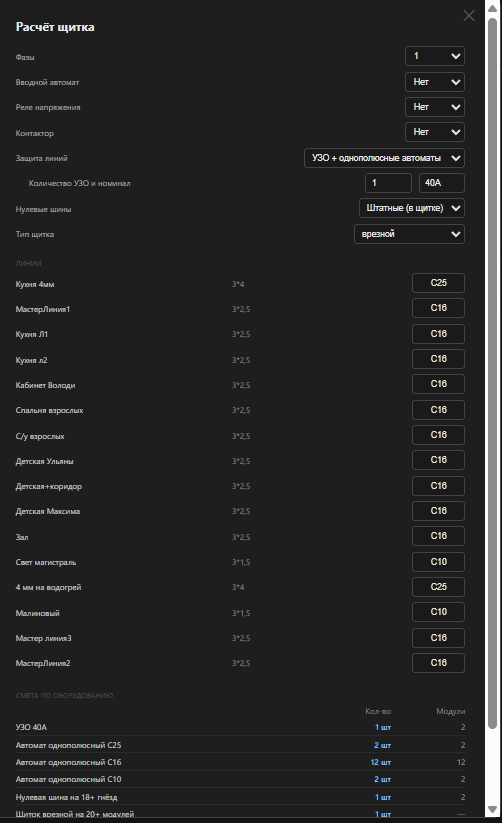Edit breaker rating for Кабинет Володи
The height and width of the screenshot is (823, 502).
pos(438,384)
